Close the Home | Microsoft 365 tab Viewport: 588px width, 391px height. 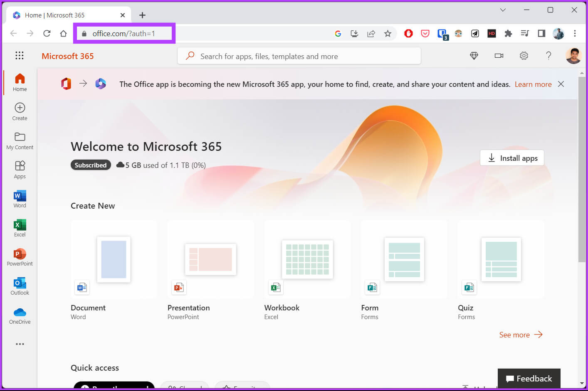pos(123,15)
